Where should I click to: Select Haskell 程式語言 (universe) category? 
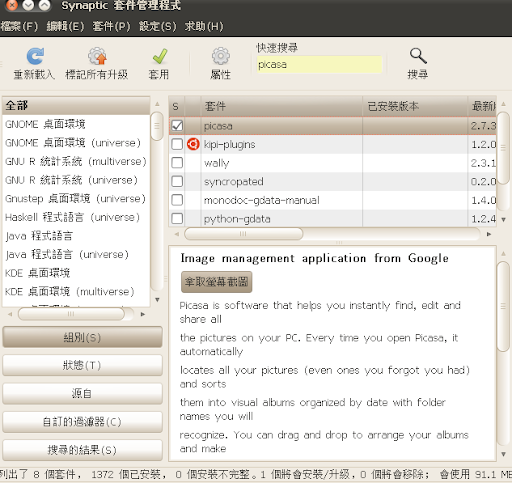(x=72, y=218)
